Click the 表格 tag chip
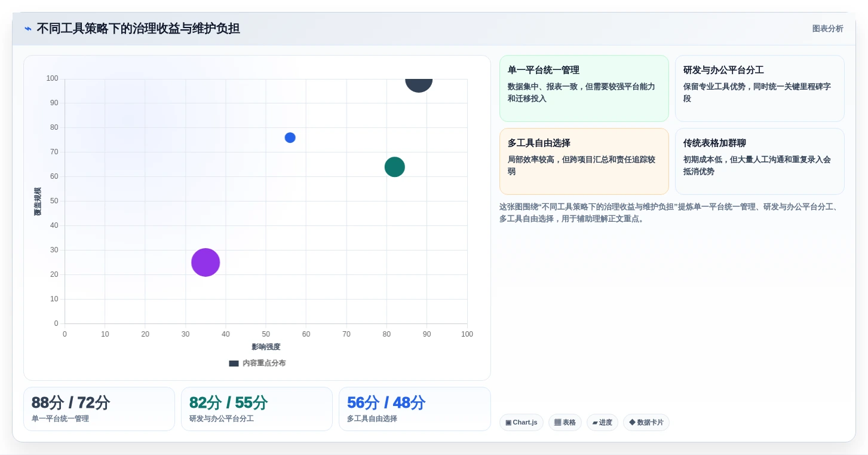Viewport: 868px width, 455px height. click(x=565, y=423)
